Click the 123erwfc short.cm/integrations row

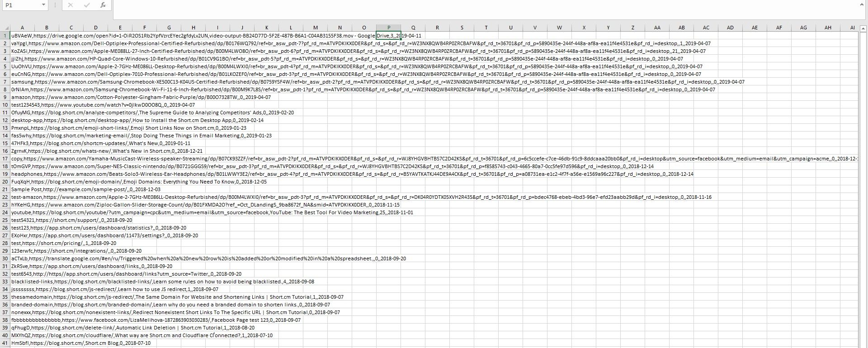coord(76,251)
